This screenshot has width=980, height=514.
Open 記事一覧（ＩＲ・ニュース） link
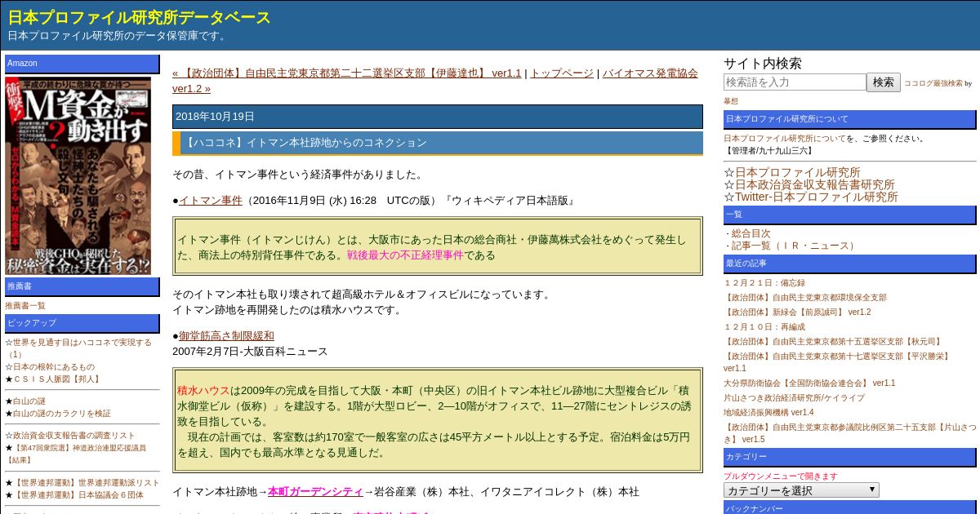click(795, 246)
